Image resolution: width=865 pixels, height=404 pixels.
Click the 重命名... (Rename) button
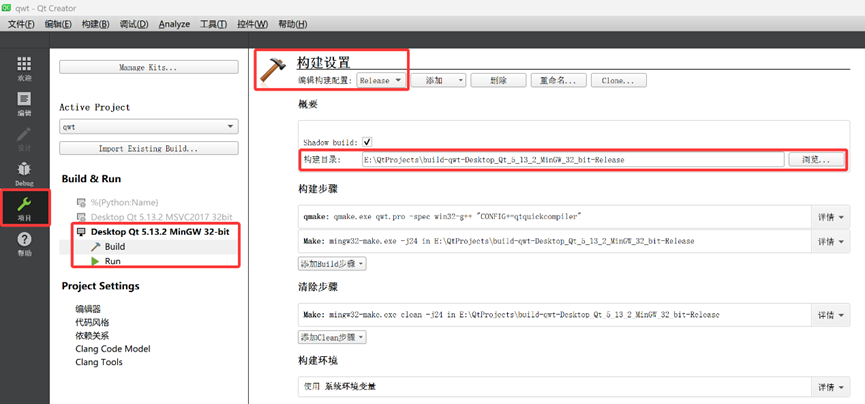coord(559,81)
